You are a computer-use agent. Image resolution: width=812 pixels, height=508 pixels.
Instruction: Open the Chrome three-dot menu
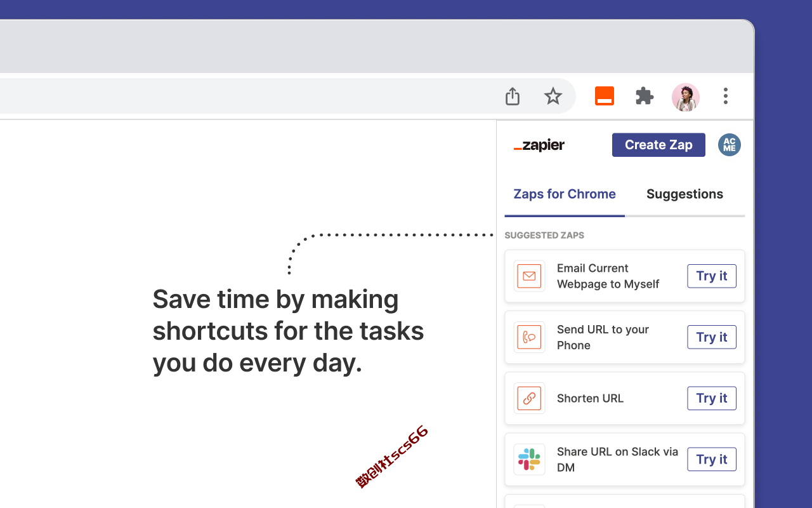726,96
